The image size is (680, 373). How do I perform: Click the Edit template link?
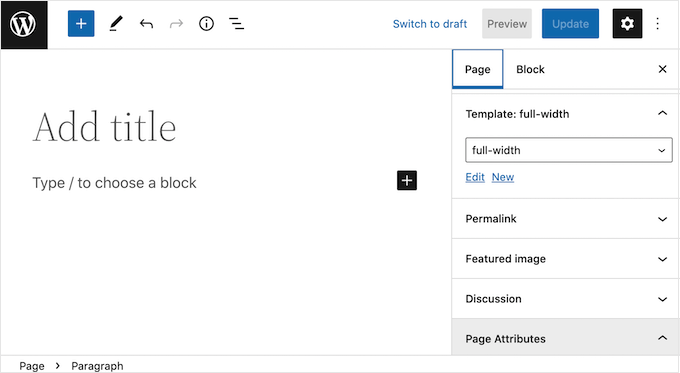click(x=475, y=177)
